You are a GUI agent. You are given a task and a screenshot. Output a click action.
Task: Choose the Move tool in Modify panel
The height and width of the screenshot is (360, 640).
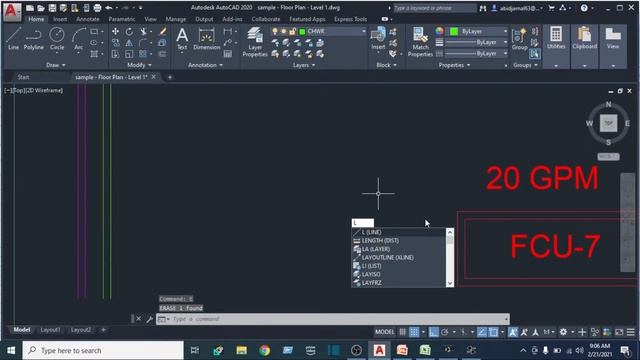[116, 31]
